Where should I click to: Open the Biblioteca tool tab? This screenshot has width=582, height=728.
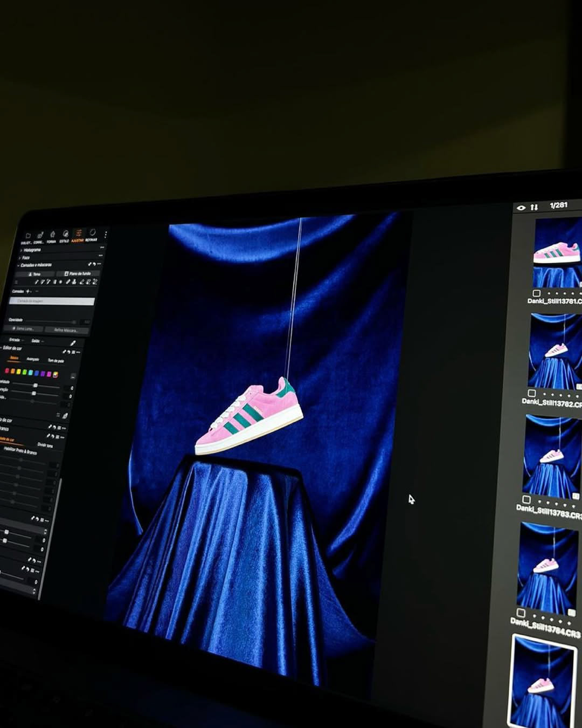(x=27, y=237)
